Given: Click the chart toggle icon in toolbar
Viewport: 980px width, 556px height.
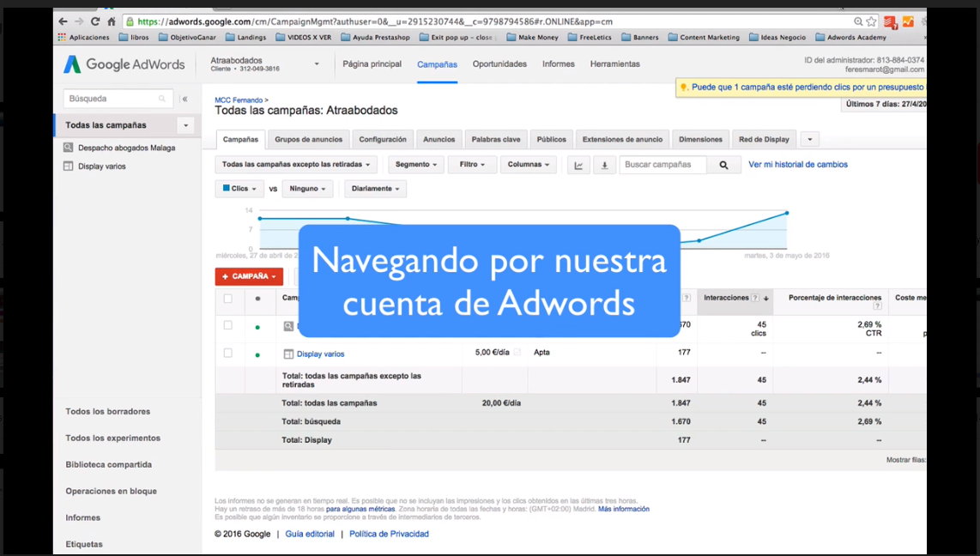Looking at the screenshot, I should (x=578, y=165).
